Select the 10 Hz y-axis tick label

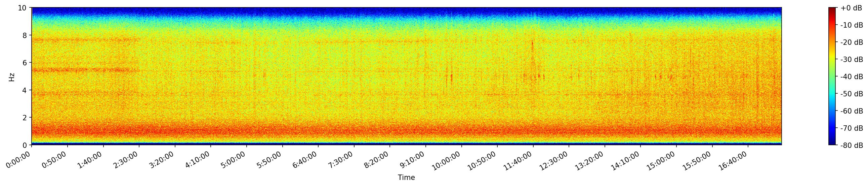(22, 8)
